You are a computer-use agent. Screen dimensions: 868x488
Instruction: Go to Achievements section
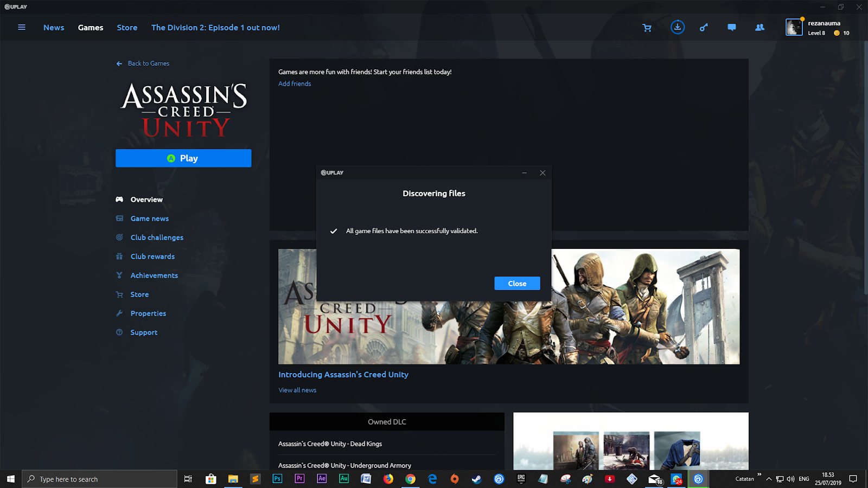pyautogui.click(x=154, y=275)
